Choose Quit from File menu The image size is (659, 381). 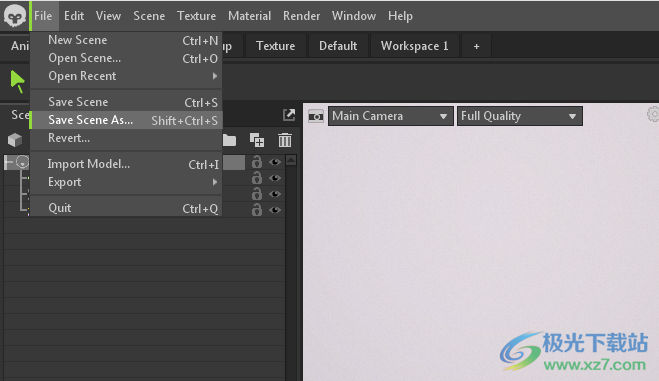(126, 208)
